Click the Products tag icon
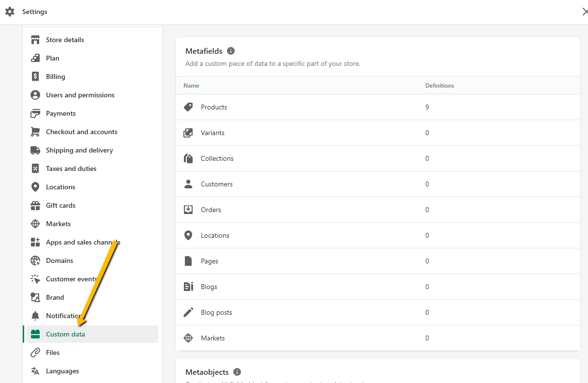The image size is (588, 383). click(188, 107)
